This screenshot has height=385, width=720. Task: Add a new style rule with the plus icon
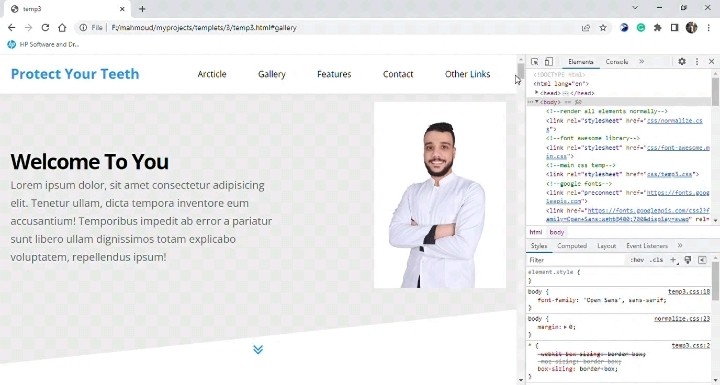[x=673, y=260]
